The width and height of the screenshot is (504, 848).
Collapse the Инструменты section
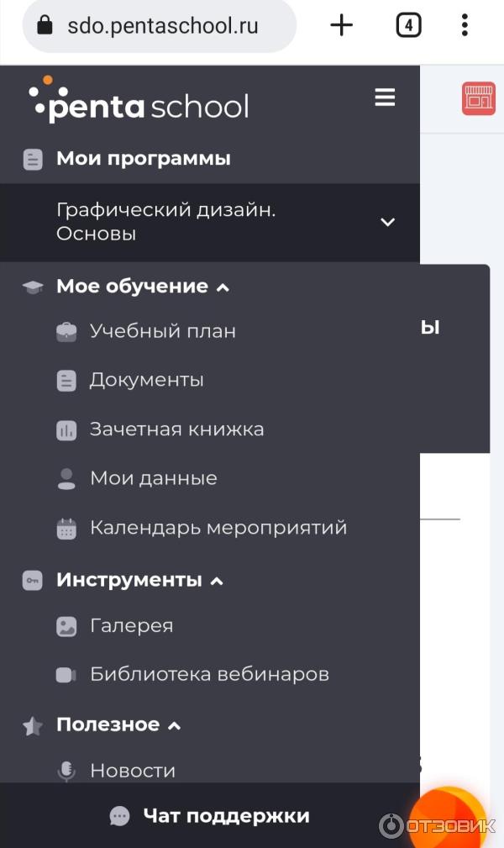pyautogui.click(x=217, y=581)
